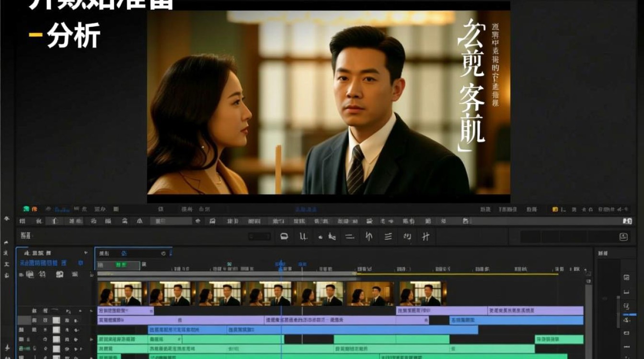Toggle the white square on the blue track header

coord(56,330)
